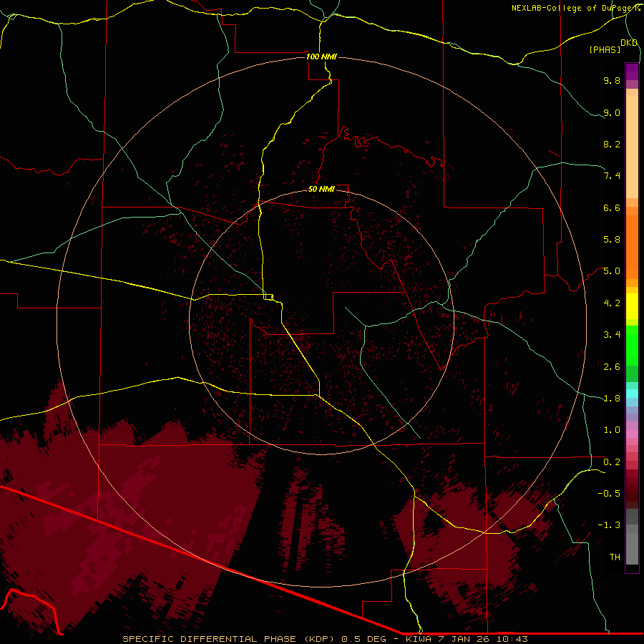Viewport: 644px width, 644px height.
Task: Click the (KDP) product code in the caption
Action: click(x=321, y=639)
